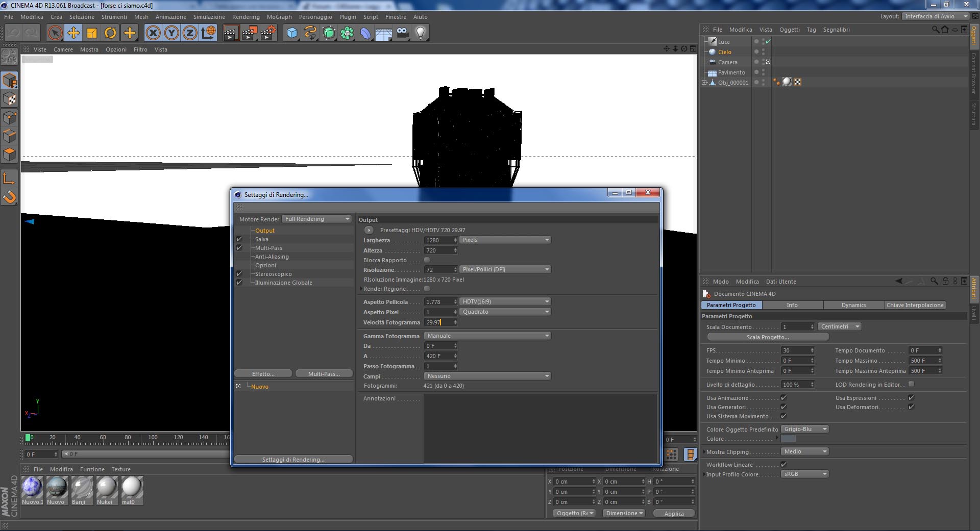The width and height of the screenshot is (980, 531).
Task: Toggle the Z axis lock icon
Action: (190, 33)
